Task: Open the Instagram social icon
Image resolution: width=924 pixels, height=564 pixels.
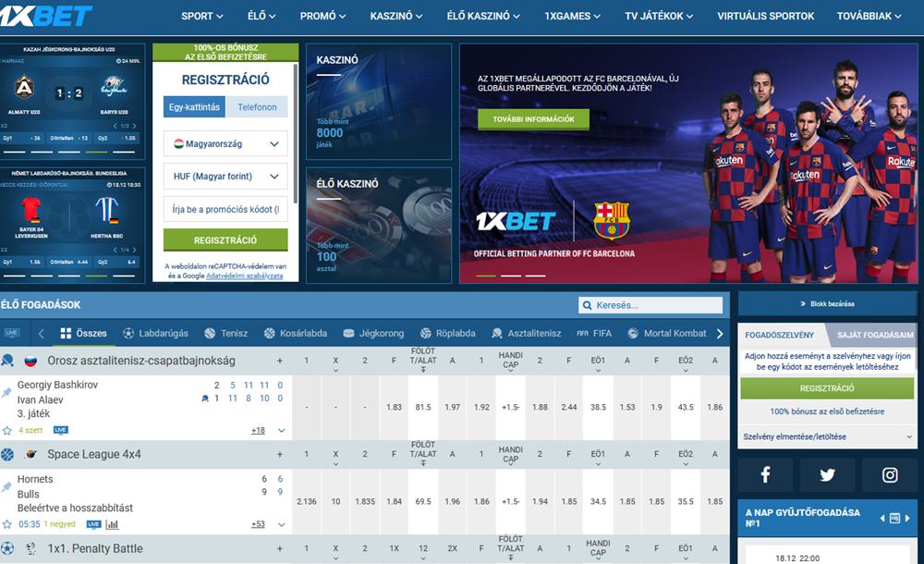Action: point(889,475)
